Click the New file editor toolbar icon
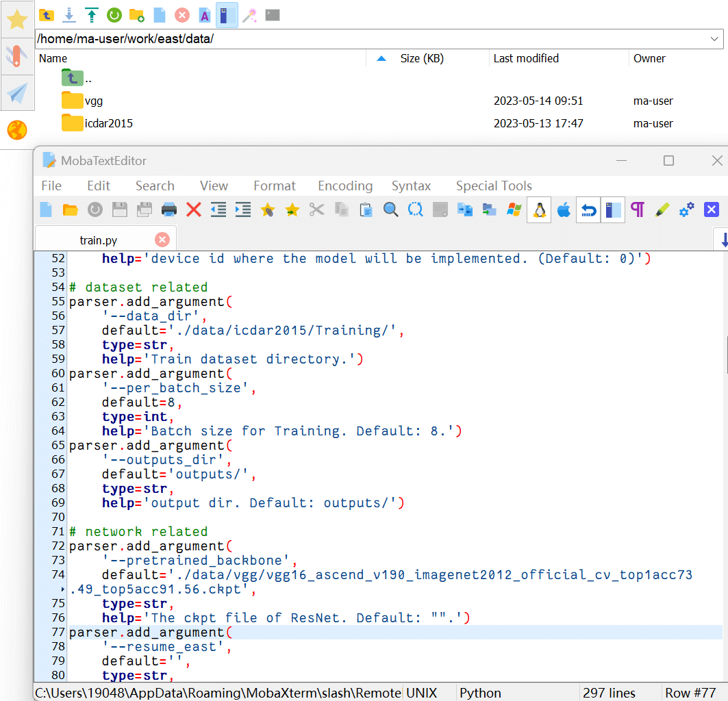This screenshot has height=701, width=728. (46, 210)
